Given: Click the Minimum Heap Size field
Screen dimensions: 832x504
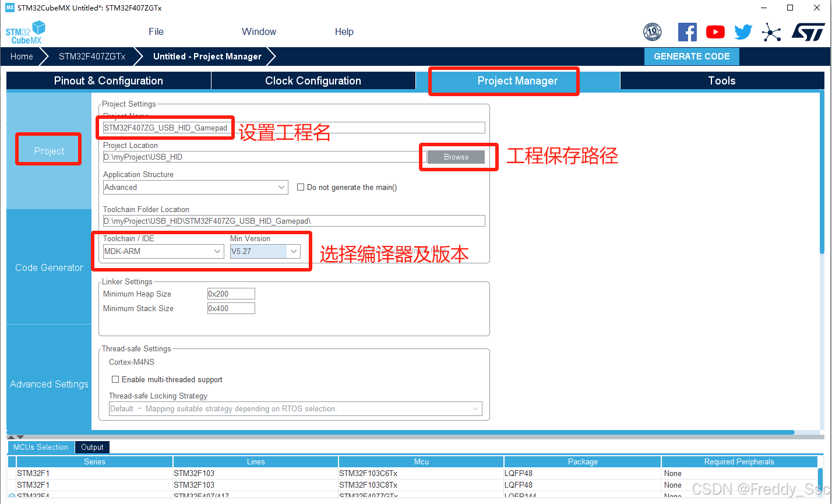Looking at the screenshot, I should [231, 294].
